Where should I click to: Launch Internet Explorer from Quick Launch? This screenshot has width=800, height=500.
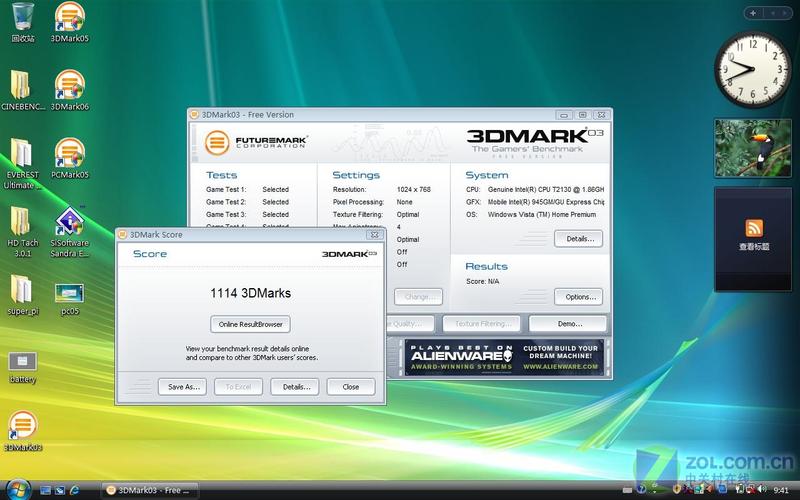point(74,490)
